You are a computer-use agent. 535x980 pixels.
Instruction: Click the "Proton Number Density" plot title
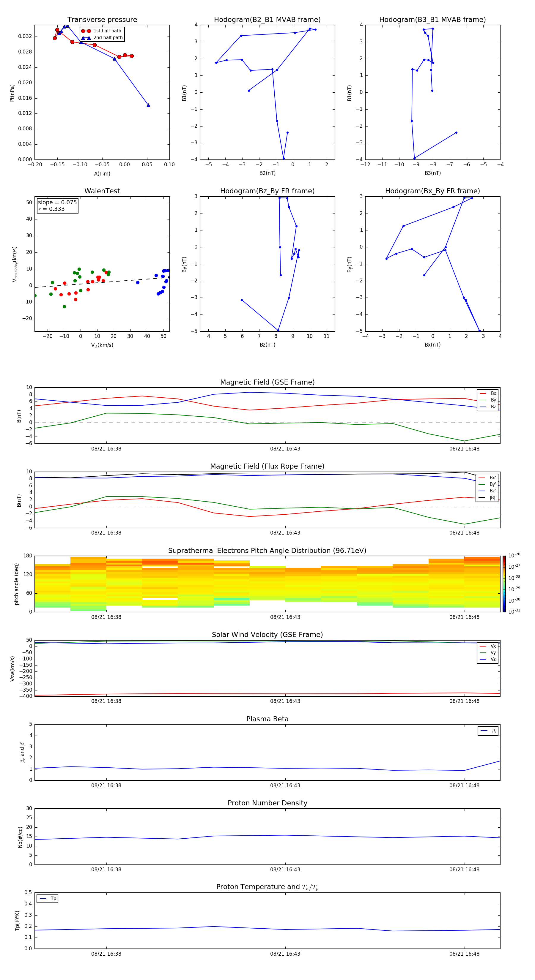[x=267, y=804]
